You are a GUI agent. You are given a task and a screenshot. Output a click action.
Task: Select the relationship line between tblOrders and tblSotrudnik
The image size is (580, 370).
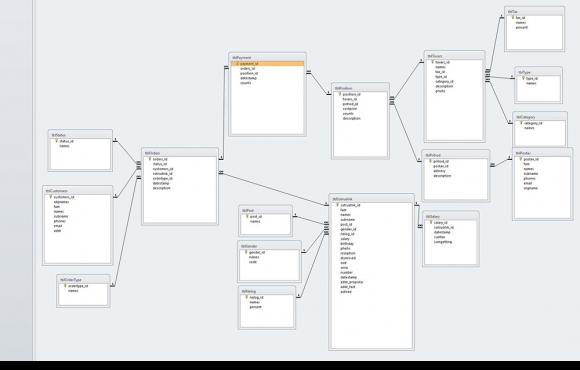[x=274, y=189]
